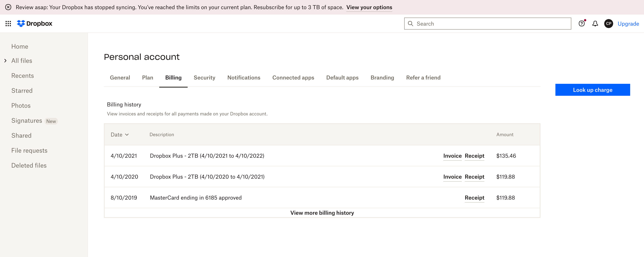Click the Dropbox logo icon
This screenshot has width=644, height=257.
[x=21, y=23]
